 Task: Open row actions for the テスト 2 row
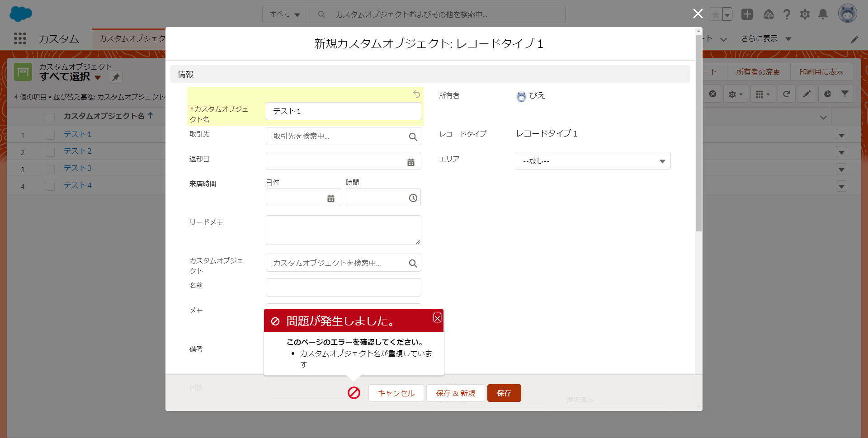coord(841,152)
